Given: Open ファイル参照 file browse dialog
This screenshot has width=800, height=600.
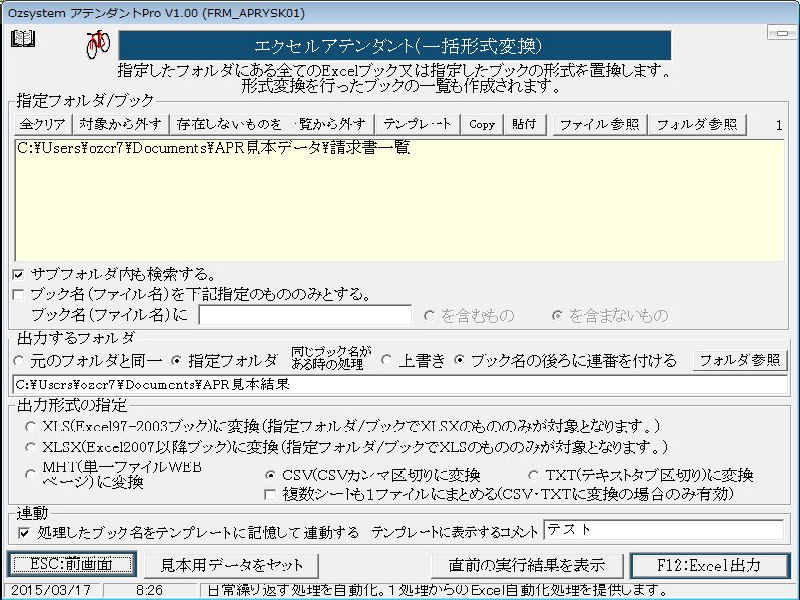Looking at the screenshot, I should [598, 124].
